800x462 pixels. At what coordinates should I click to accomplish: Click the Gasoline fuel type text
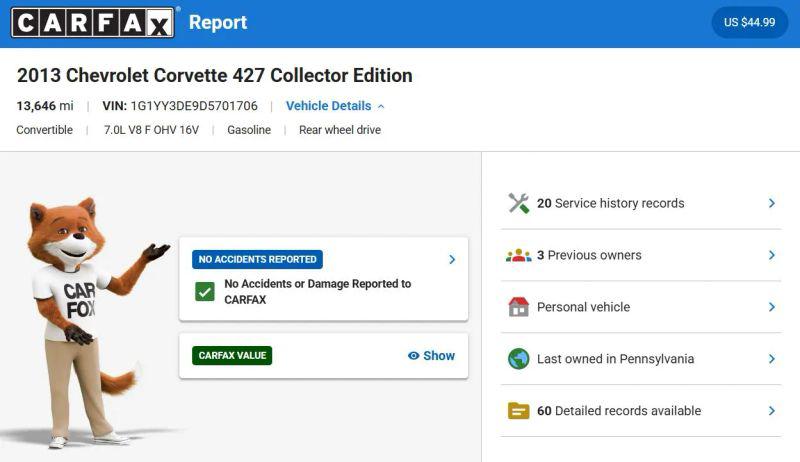point(249,130)
